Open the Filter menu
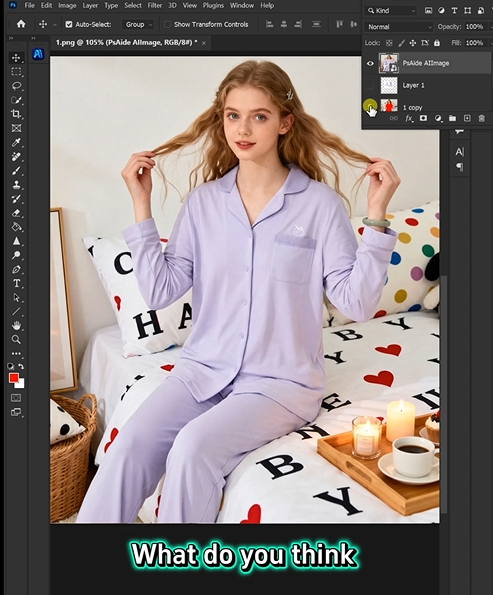 coord(154,5)
